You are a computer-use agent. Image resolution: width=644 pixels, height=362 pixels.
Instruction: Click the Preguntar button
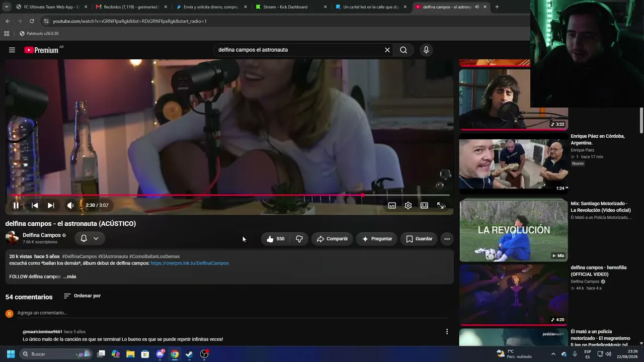coord(377,239)
